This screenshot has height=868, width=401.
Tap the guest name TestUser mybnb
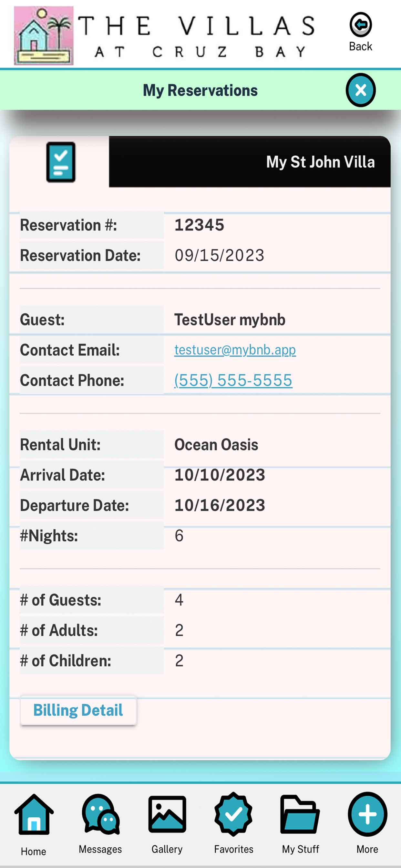(230, 319)
